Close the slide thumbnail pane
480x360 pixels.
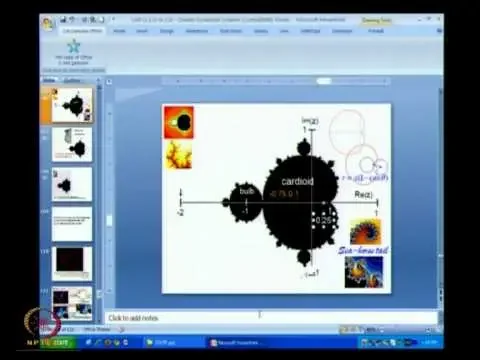tap(98, 80)
